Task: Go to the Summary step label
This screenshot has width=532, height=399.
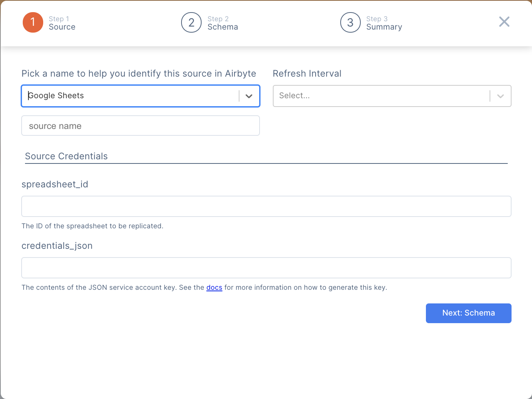Action: [x=384, y=27]
